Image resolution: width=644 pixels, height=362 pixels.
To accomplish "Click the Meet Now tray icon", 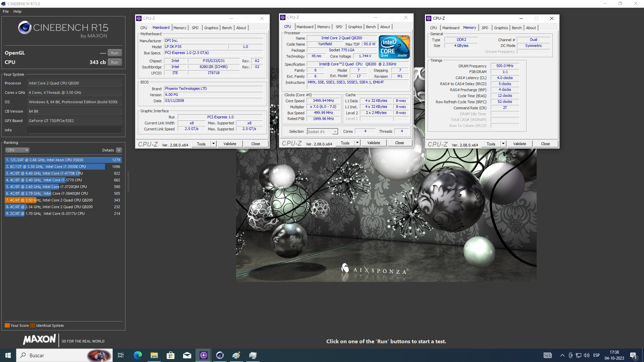I will coord(571,355).
